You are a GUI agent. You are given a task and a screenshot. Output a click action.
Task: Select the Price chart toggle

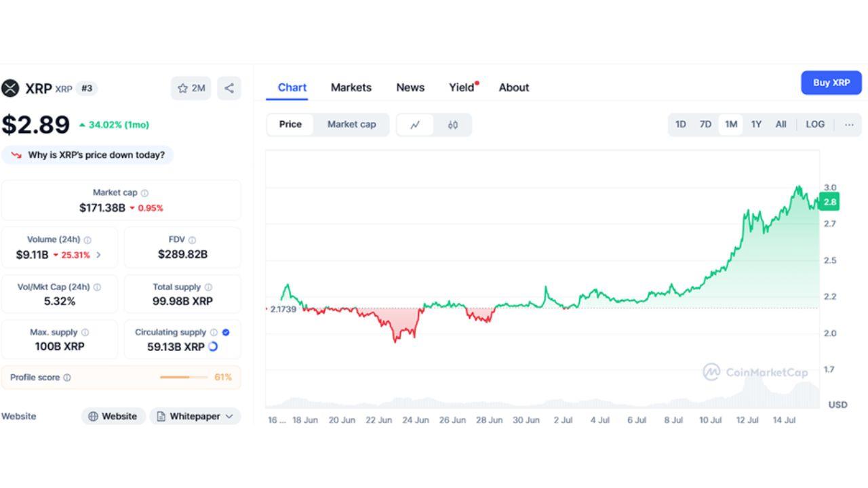[290, 125]
